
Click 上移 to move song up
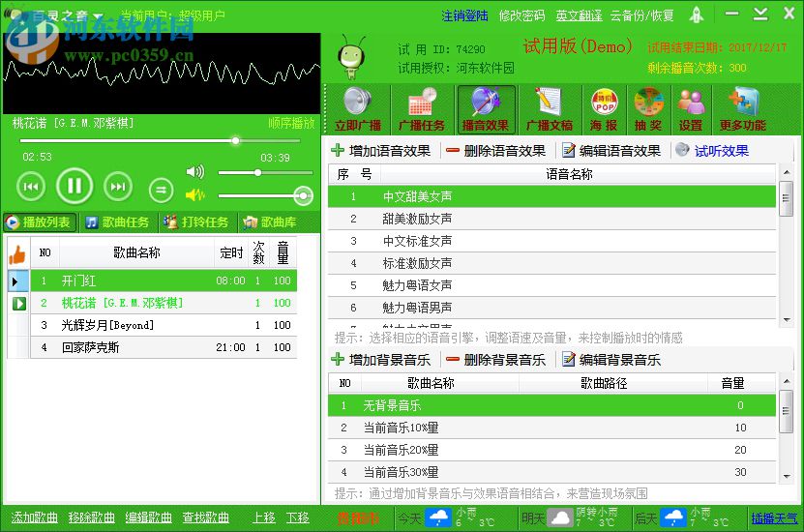pyautogui.click(x=264, y=517)
